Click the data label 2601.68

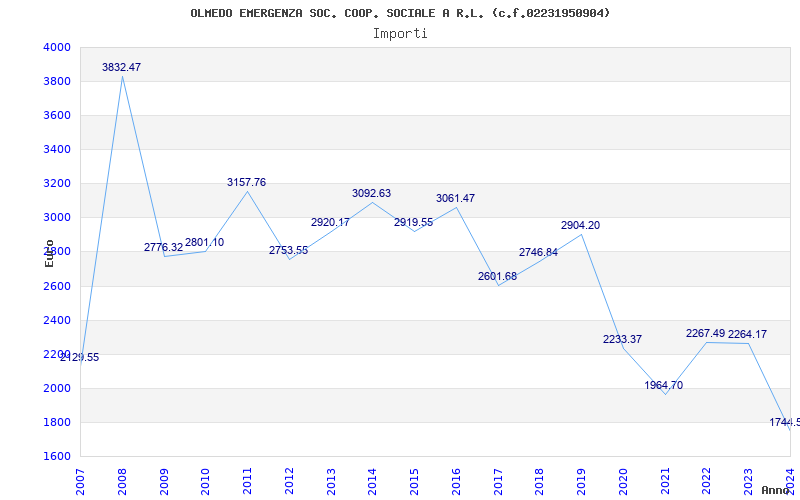pos(497,277)
